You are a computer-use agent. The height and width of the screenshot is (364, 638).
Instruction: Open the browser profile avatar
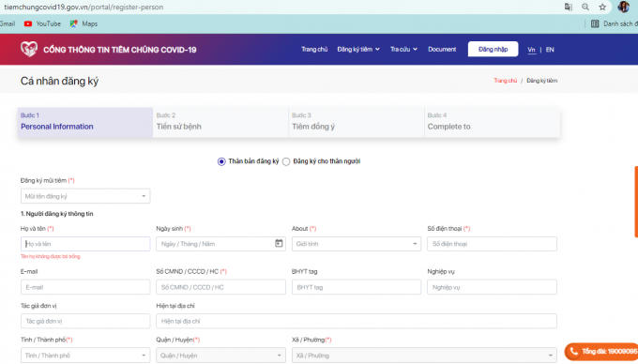pyautogui.click(x=623, y=7)
